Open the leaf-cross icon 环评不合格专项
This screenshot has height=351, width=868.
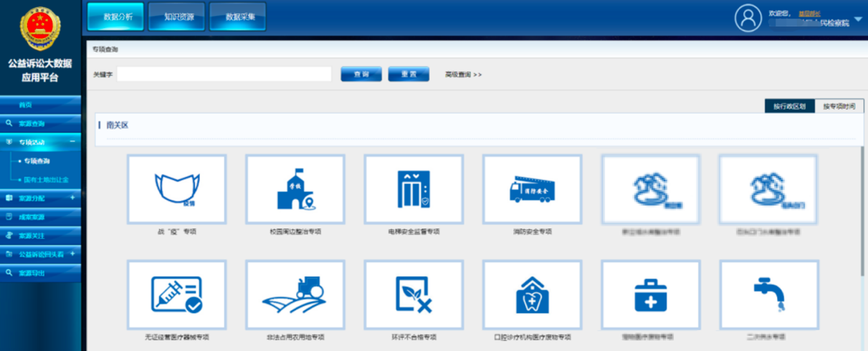pyautogui.click(x=413, y=294)
